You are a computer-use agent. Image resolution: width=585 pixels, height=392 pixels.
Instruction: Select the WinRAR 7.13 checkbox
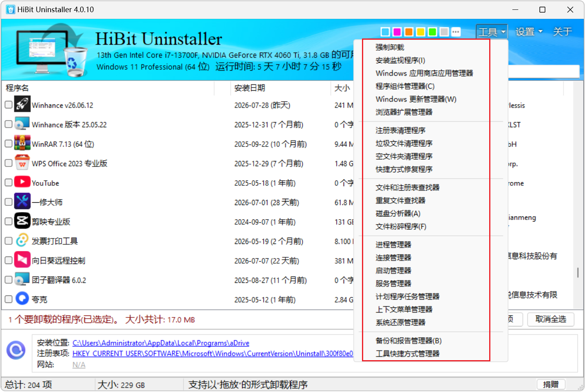coord(9,144)
